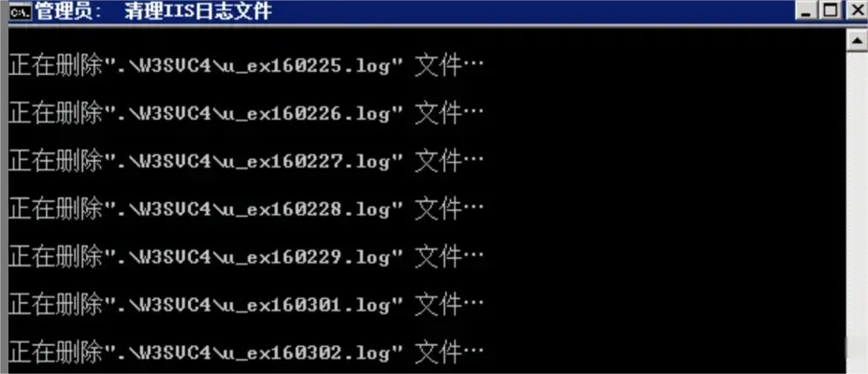This screenshot has height=374, width=868.
Task: Click 文件… after u_ex160227.log
Action: [449, 162]
